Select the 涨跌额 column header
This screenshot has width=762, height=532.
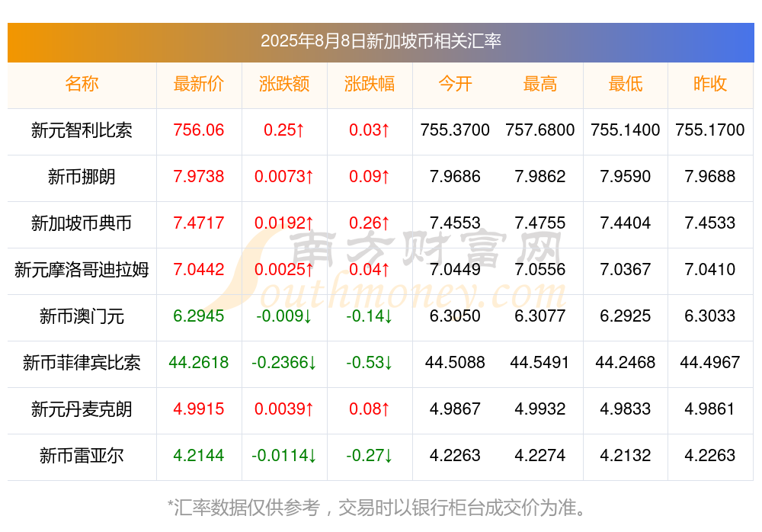pyautogui.click(x=284, y=84)
